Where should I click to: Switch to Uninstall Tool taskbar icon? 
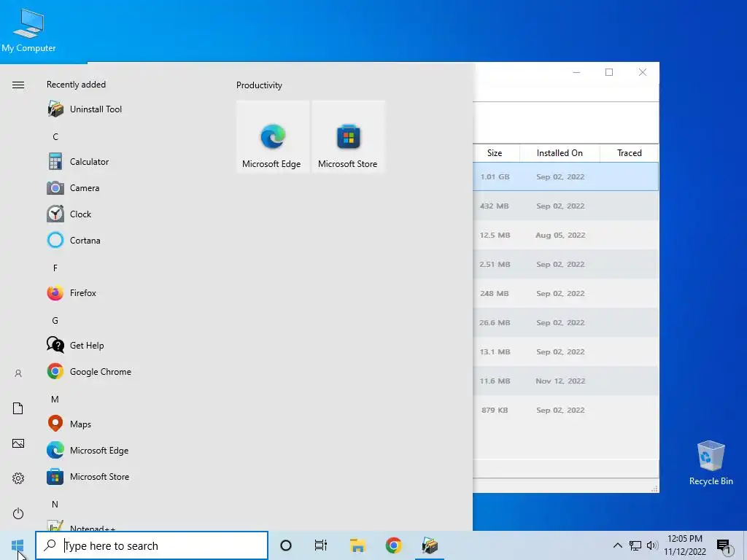click(430, 545)
